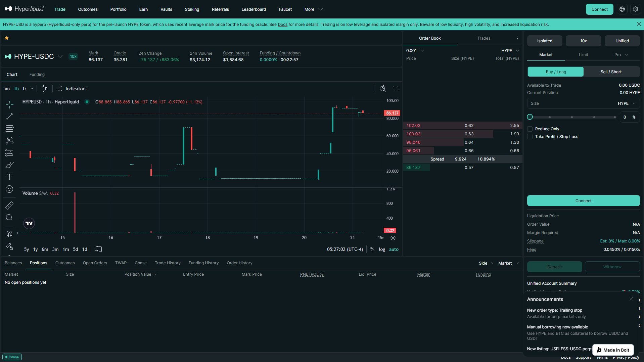
Task: Select the crosshair cursor tool
Action: pyautogui.click(x=9, y=104)
